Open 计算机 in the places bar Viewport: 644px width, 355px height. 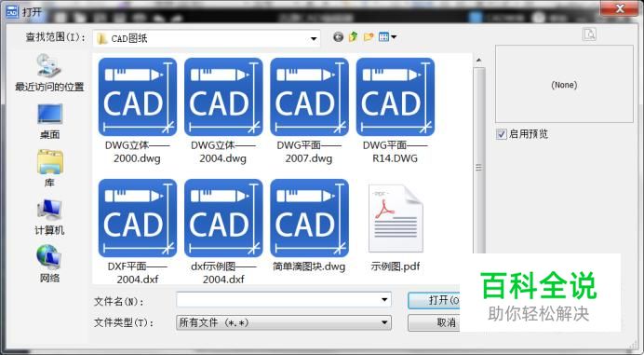point(49,217)
